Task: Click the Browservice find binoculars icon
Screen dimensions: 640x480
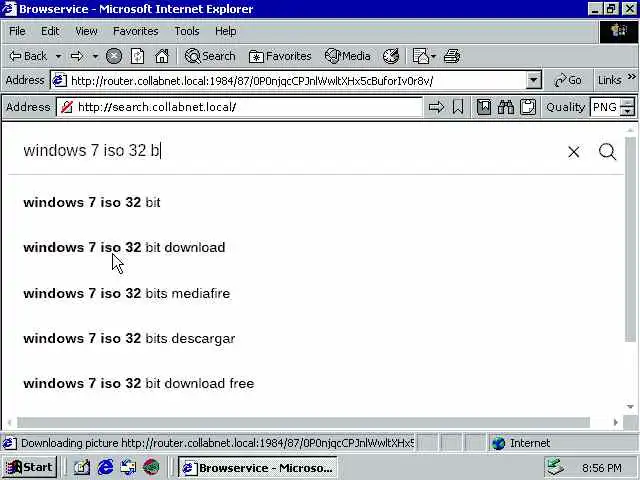Action: (x=506, y=107)
